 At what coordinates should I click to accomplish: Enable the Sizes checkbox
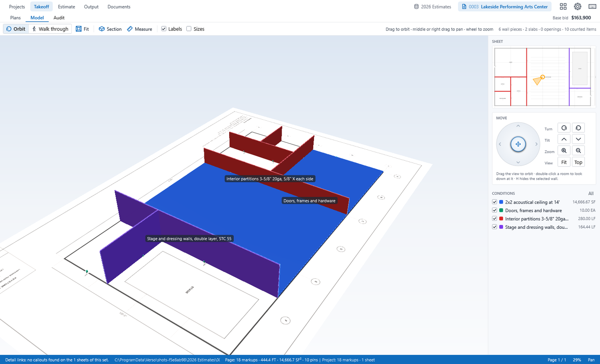[x=189, y=29]
